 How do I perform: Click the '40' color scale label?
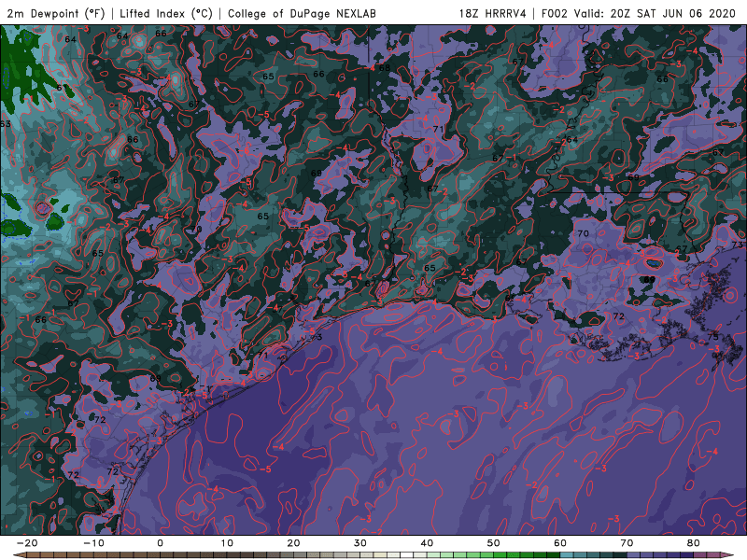tap(427, 543)
